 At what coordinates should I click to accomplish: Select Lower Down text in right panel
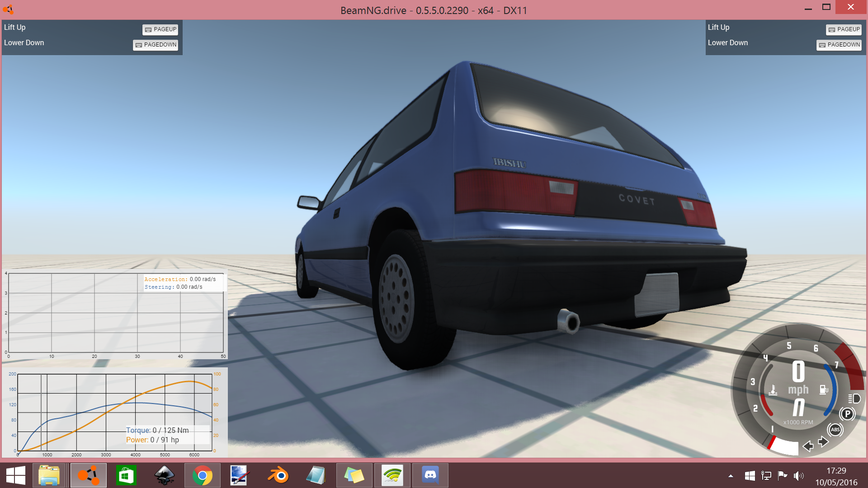[728, 43]
